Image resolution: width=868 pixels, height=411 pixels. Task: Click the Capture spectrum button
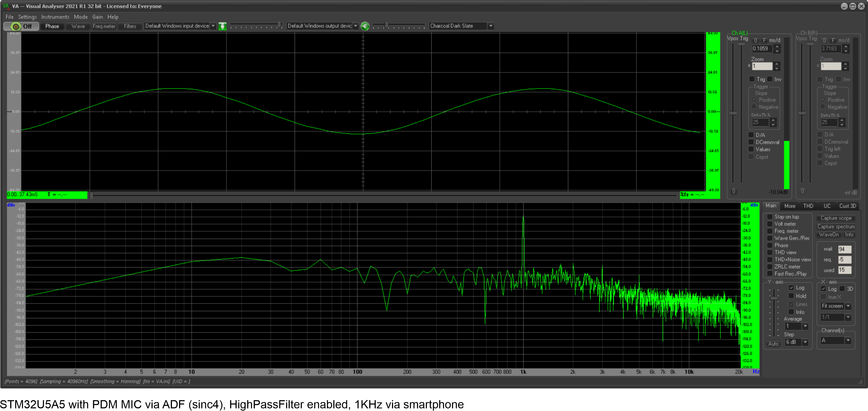pos(836,226)
